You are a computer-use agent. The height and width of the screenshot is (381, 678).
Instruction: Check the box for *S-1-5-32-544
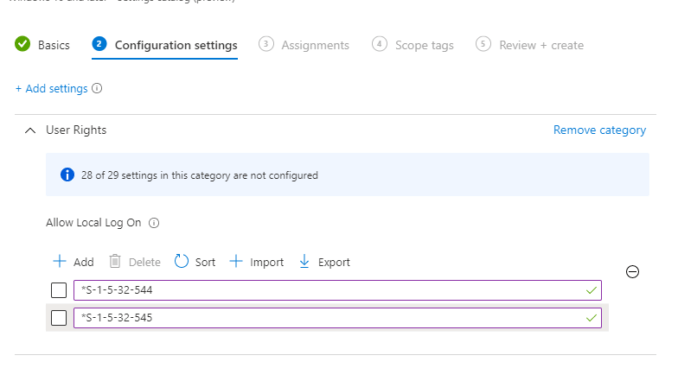point(59,290)
